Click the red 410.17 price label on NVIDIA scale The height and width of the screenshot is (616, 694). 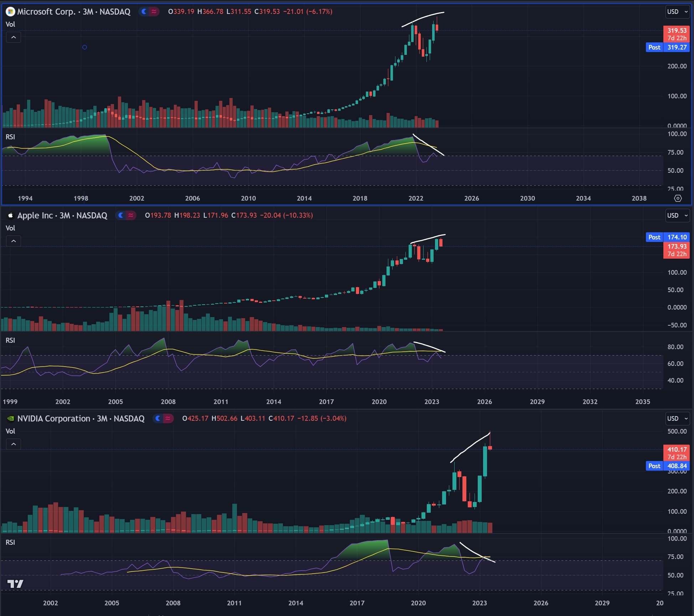pyautogui.click(x=676, y=450)
